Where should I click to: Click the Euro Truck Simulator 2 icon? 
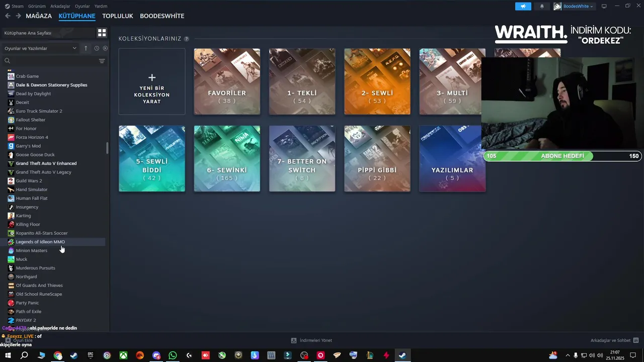point(11,111)
